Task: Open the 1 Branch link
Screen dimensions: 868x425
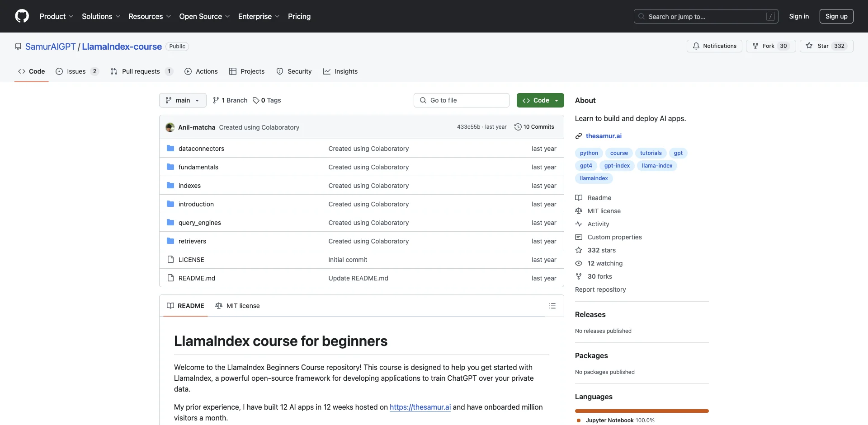Action: click(x=230, y=100)
